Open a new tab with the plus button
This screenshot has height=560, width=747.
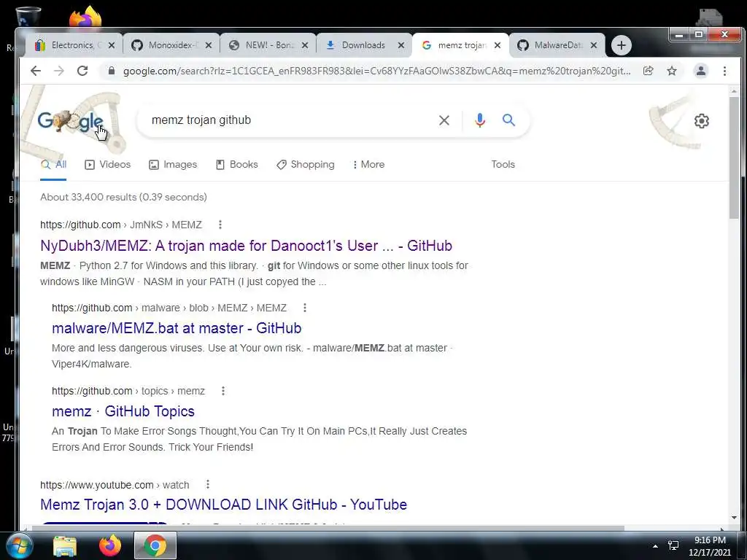(622, 45)
